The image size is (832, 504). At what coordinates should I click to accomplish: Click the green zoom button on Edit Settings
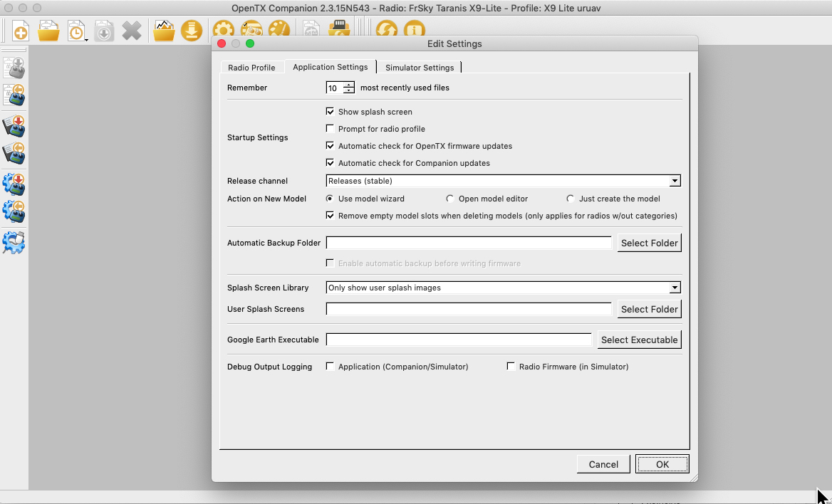(250, 43)
